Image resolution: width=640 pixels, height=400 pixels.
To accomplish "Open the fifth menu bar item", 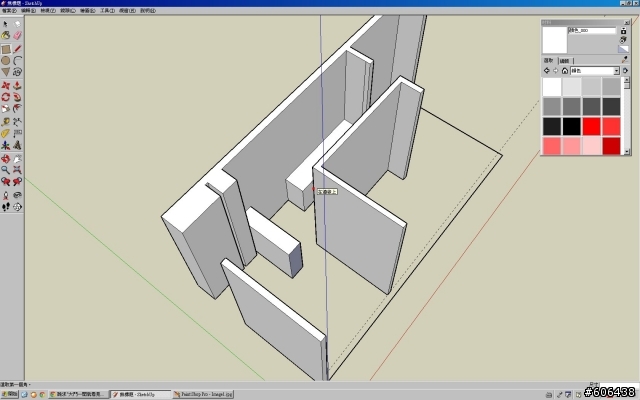I will point(87,11).
